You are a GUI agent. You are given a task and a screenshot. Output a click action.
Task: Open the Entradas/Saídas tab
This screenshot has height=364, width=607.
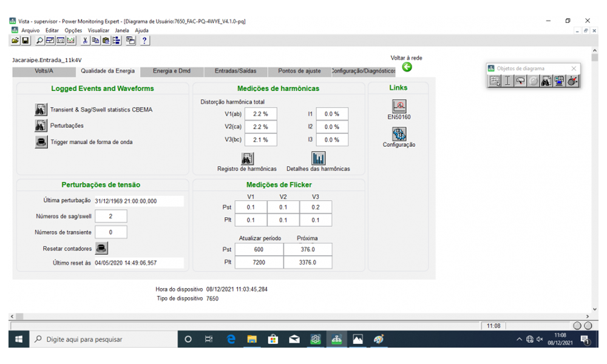point(235,71)
